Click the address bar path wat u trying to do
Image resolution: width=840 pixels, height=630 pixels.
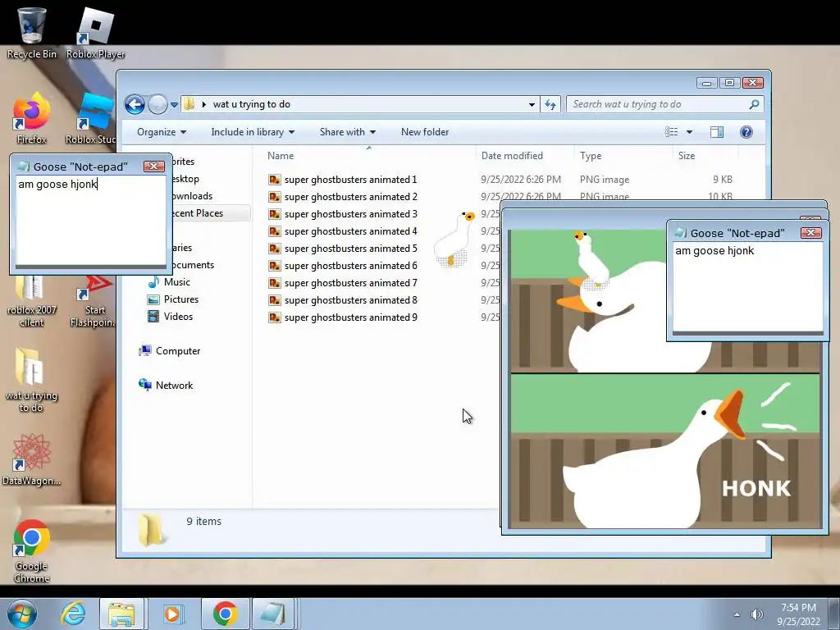(251, 104)
